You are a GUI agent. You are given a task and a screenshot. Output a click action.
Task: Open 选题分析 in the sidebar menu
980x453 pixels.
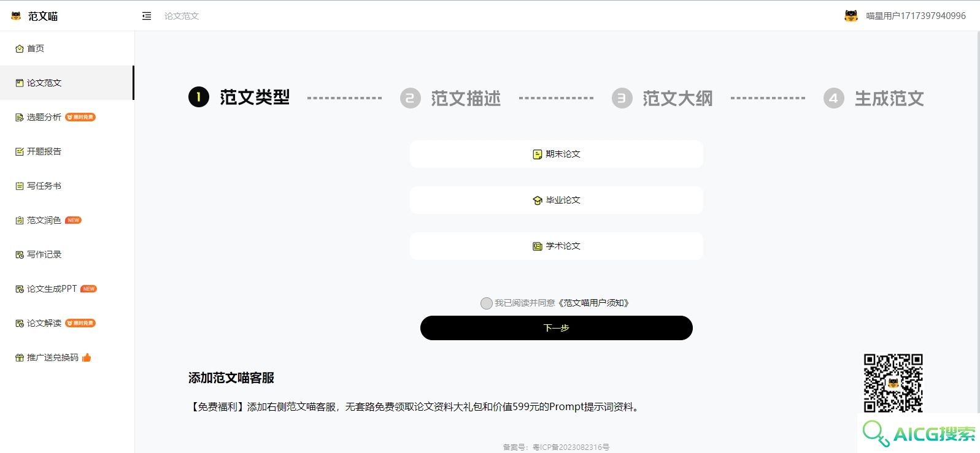(x=67, y=117)
